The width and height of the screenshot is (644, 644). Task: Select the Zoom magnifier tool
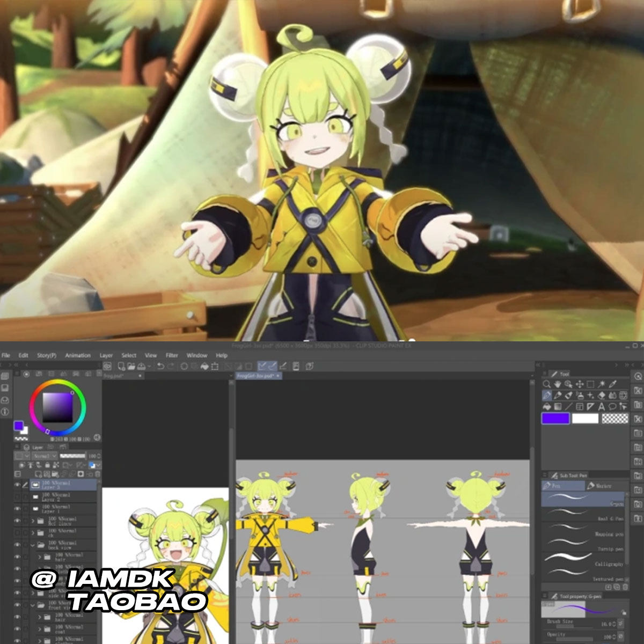pos(546,384)
